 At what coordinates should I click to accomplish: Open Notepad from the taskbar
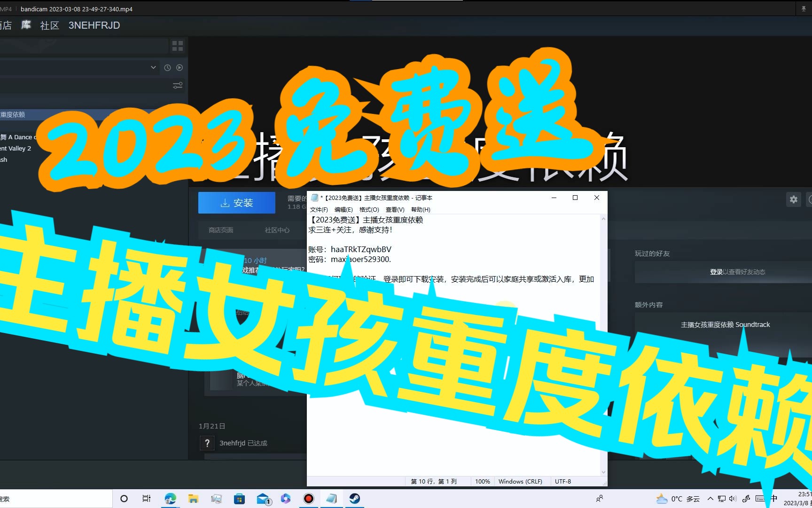point(332,499)
